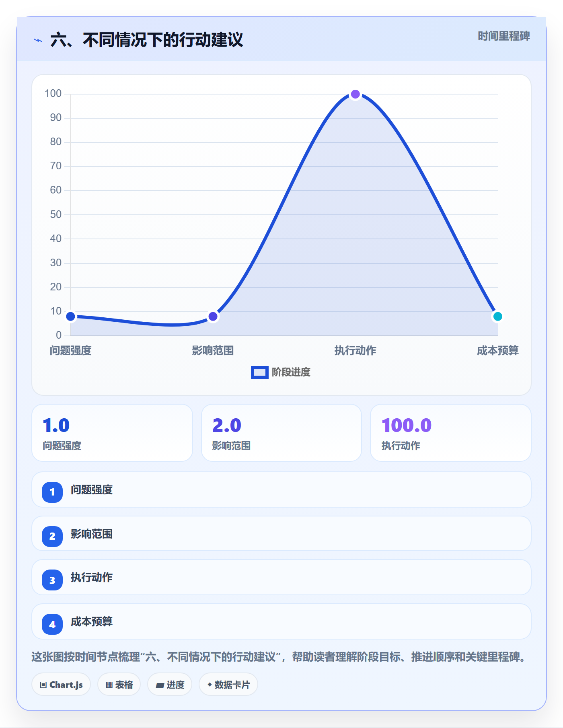This screenshot has height=728, width=563.
Task: Click the 执行动作 peak data point
Action: [355, 94]
